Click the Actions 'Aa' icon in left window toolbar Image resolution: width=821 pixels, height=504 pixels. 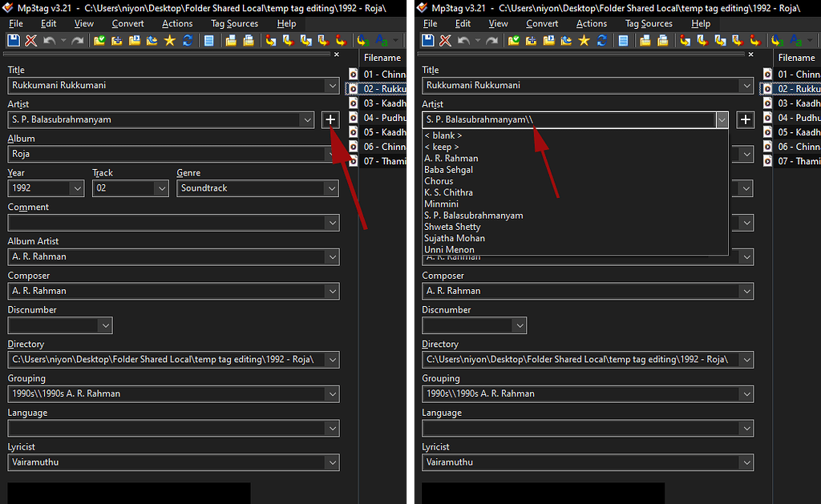point(382,40)
